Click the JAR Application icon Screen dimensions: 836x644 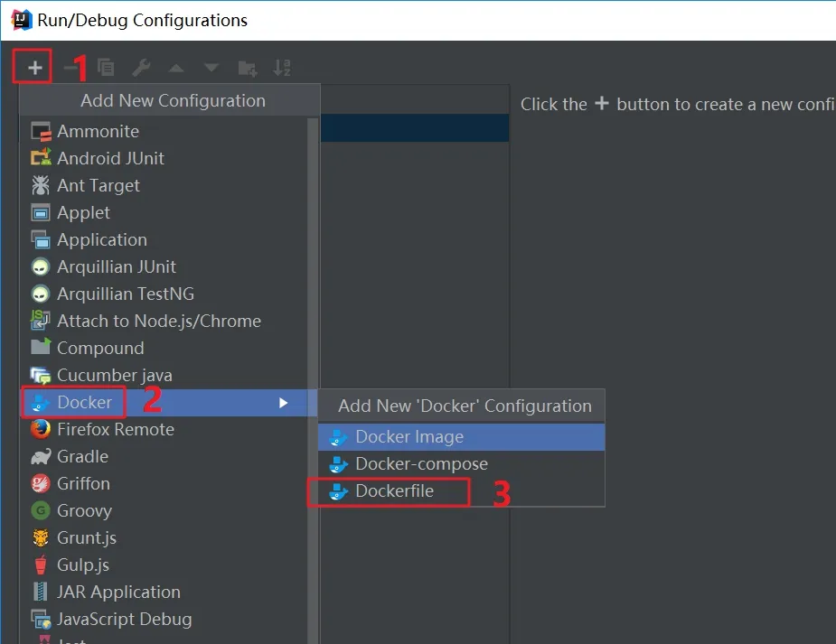41,592
